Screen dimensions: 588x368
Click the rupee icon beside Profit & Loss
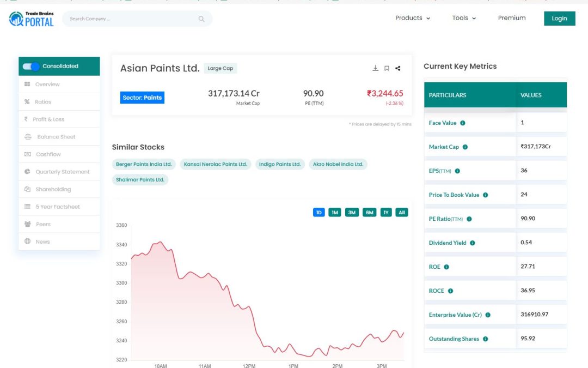tap(26, 119)
